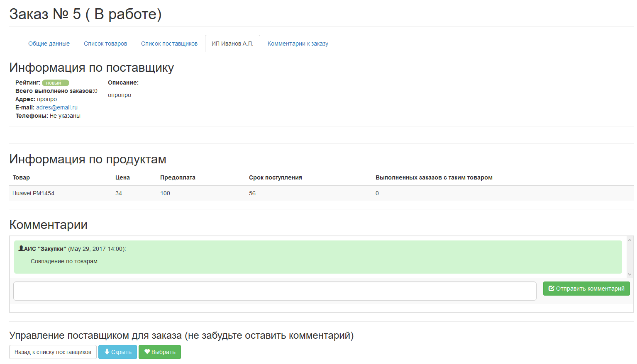
Task: Click the address value пропро
Action: tap(47, 99)
